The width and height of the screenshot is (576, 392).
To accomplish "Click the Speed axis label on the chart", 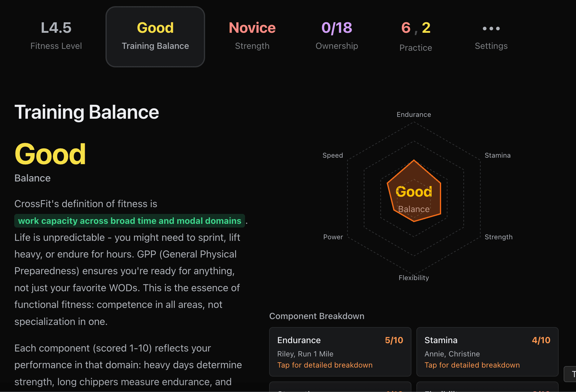I will pyautogui.click(x=333, y=155).
